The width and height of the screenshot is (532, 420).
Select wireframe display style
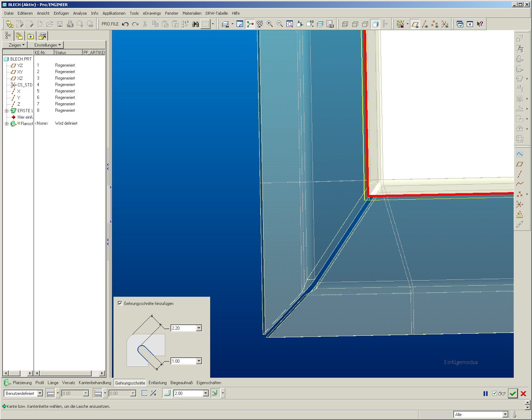point(345,24)
